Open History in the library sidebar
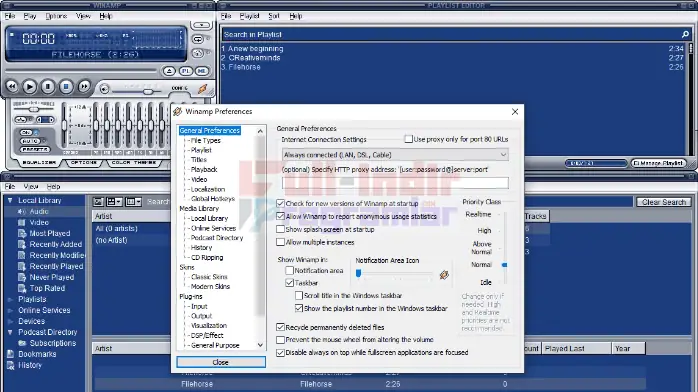Image resolution: width=698 pixels, height=392 pixels. [30, 365]
